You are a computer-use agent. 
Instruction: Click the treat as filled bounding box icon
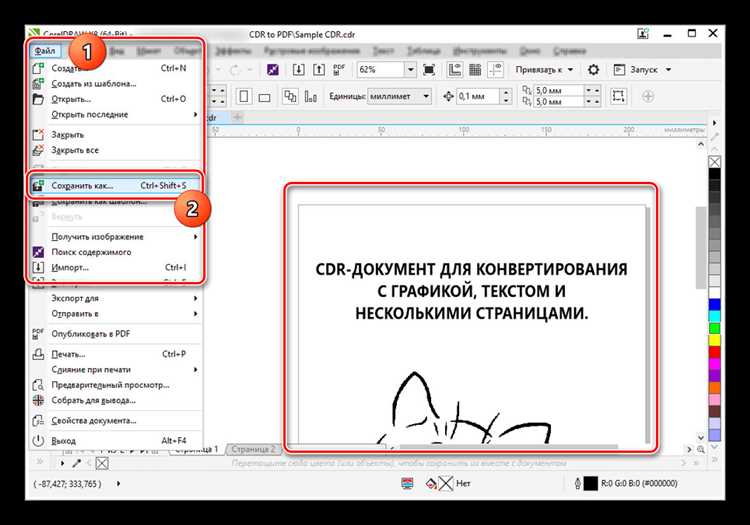618,96
